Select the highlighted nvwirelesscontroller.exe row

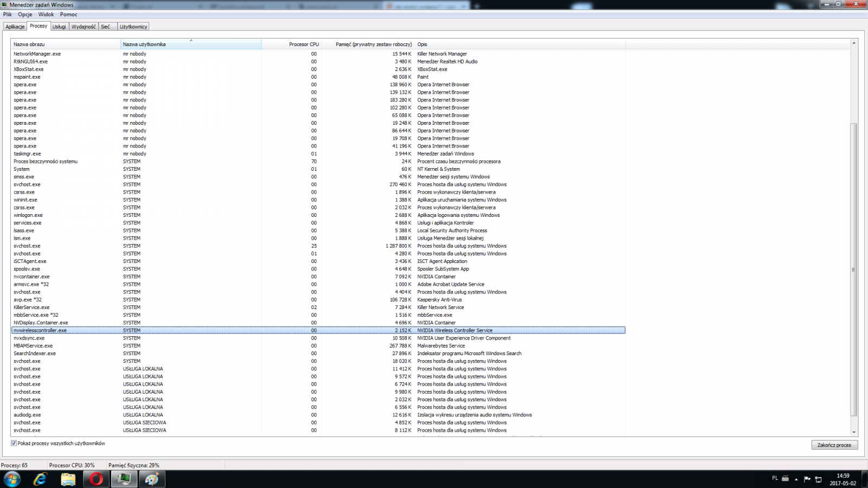(318, 330)
